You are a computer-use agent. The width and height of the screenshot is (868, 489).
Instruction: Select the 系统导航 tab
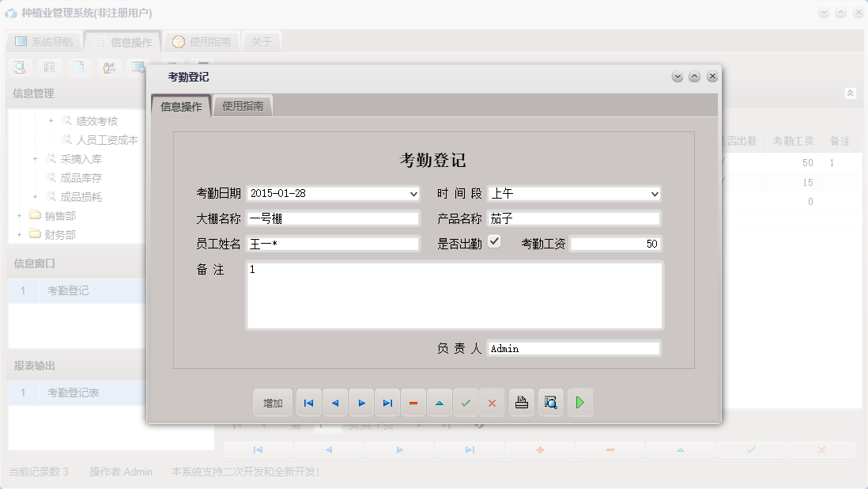(43, 41)
